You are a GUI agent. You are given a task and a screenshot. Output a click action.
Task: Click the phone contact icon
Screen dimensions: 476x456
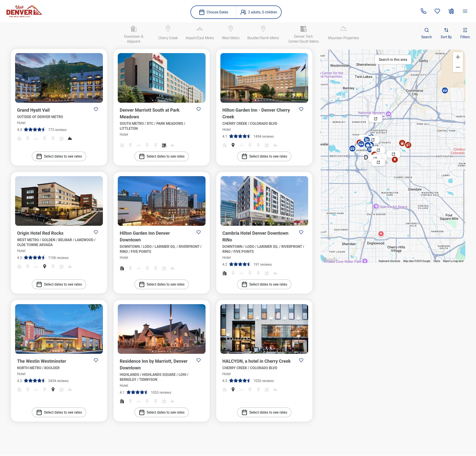423,11
